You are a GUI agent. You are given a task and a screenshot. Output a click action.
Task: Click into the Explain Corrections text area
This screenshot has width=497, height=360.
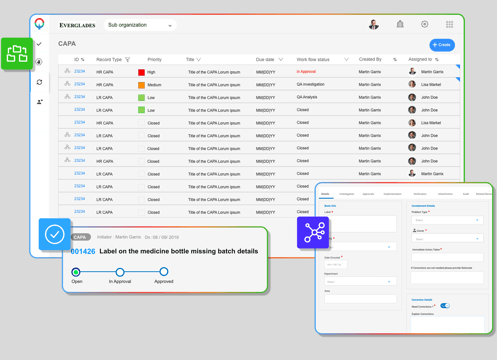coord(447,324)
